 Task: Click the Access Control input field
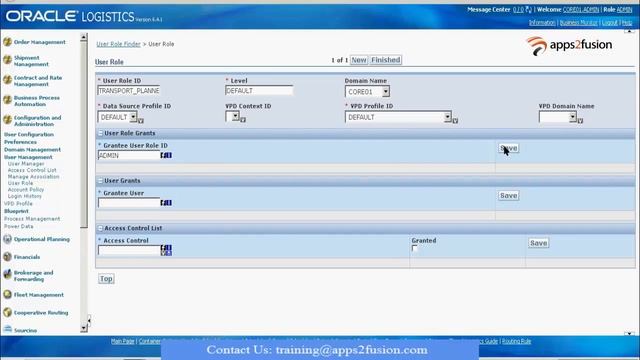[x=129, y=250]
